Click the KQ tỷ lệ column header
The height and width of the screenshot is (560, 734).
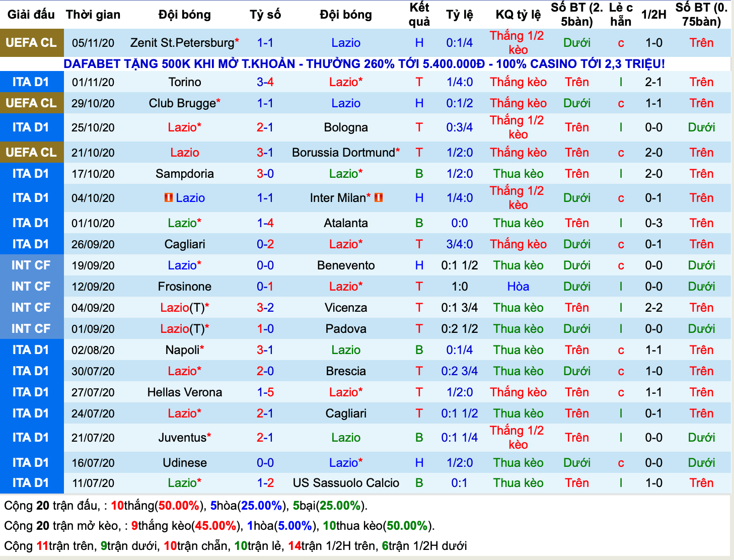pyautogui.click(x=518, y=15)
